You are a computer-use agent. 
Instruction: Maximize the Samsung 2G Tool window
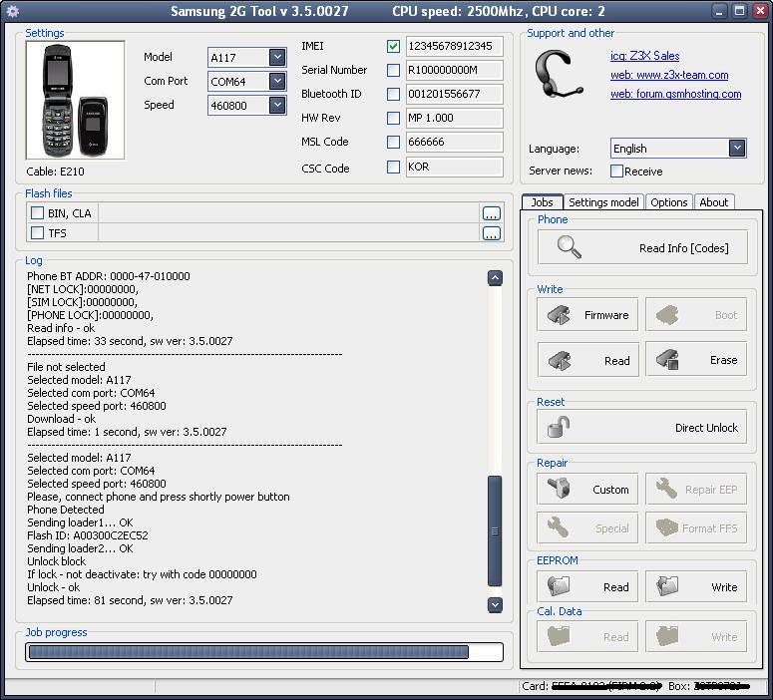[x=739, y=11]
